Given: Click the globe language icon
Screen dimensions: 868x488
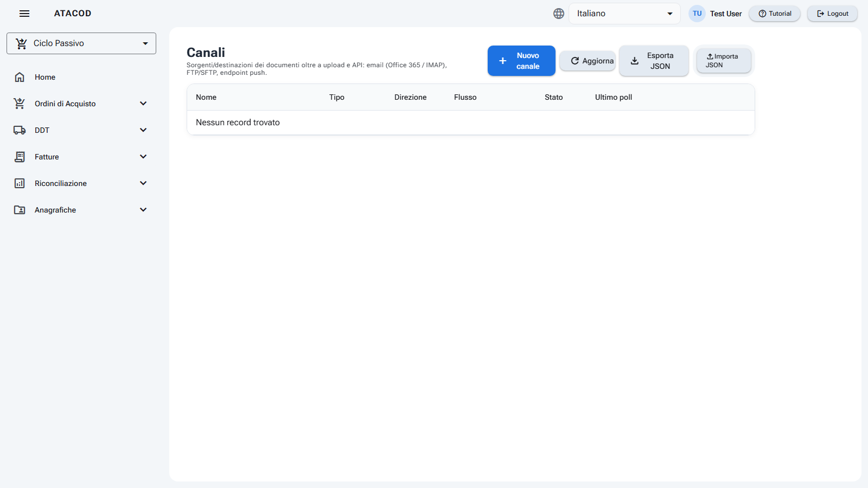Looking at the screenshot, I should click(559, 14).
